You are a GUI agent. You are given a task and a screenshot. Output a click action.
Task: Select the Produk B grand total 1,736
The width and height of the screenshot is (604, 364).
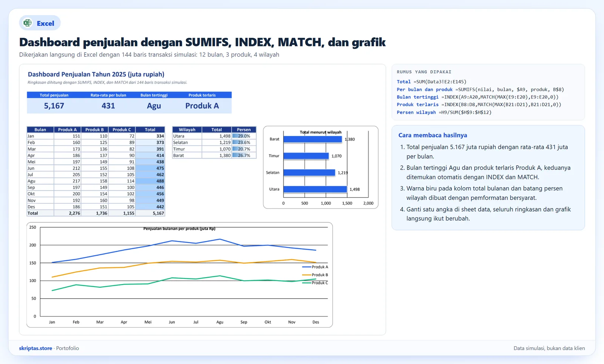(x=94, y=213)
